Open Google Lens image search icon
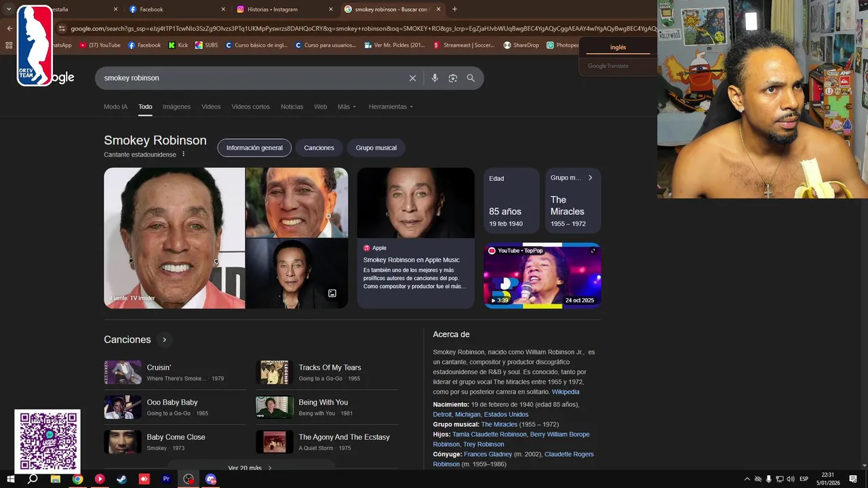Screen dimensions: 868x488 tap(453, 78)
